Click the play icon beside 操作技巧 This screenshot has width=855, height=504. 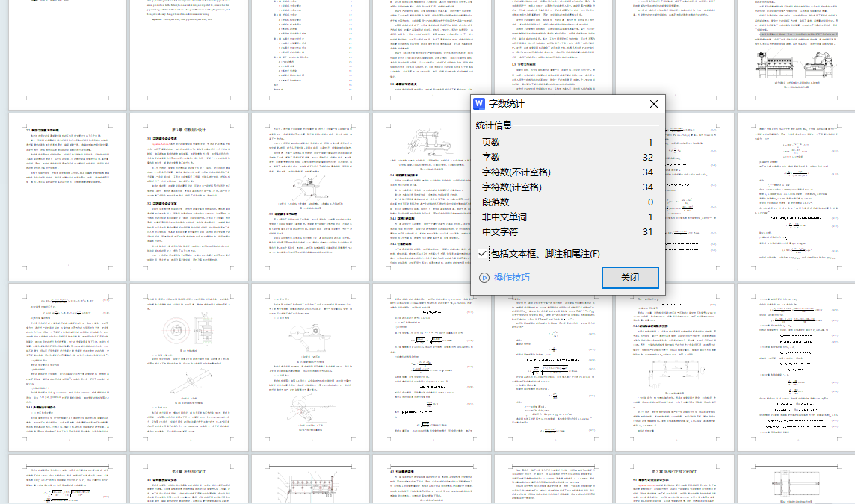[x=484, y=278]
